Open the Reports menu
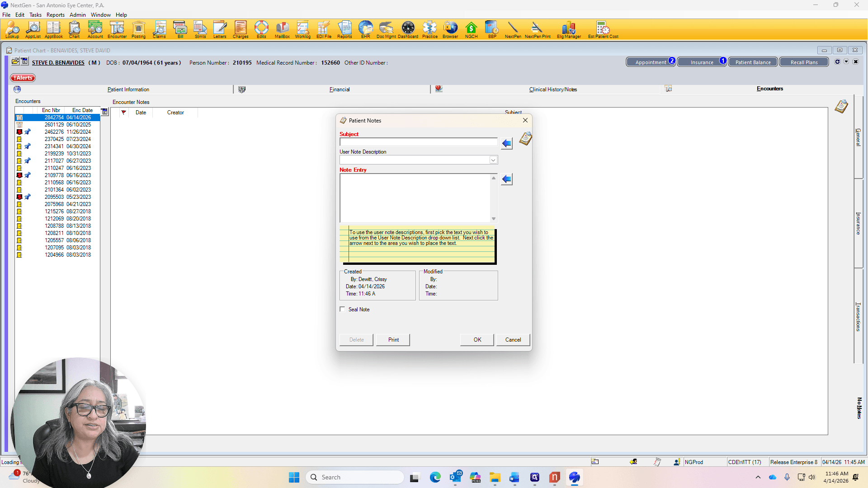Viewport: 868px width, 488px height. click(x=55, y=15)
